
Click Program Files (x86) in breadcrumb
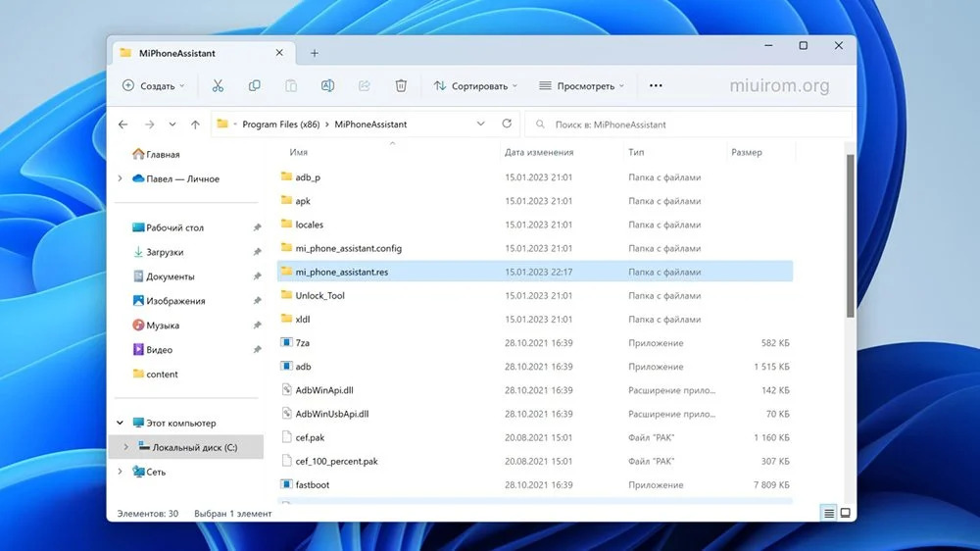coord(280,125)
